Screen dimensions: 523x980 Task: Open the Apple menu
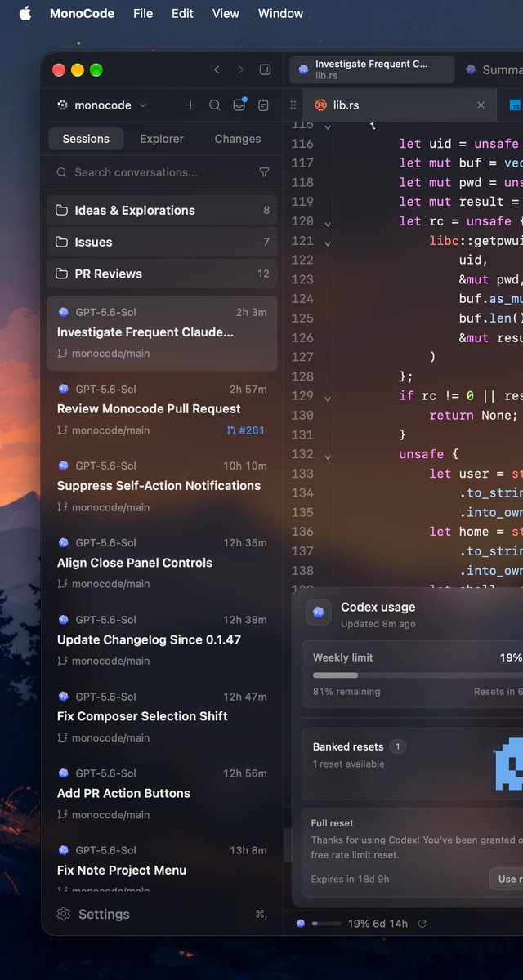click(x=25, y=13)
